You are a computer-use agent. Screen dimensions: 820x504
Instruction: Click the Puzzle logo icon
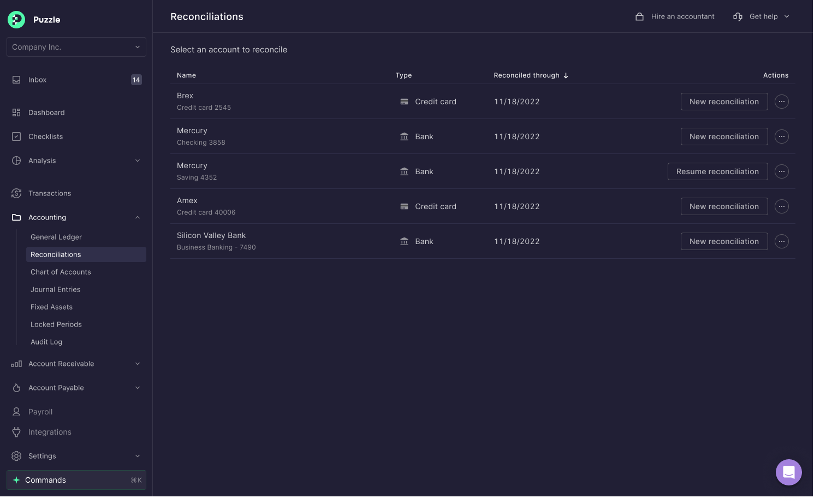16,20
